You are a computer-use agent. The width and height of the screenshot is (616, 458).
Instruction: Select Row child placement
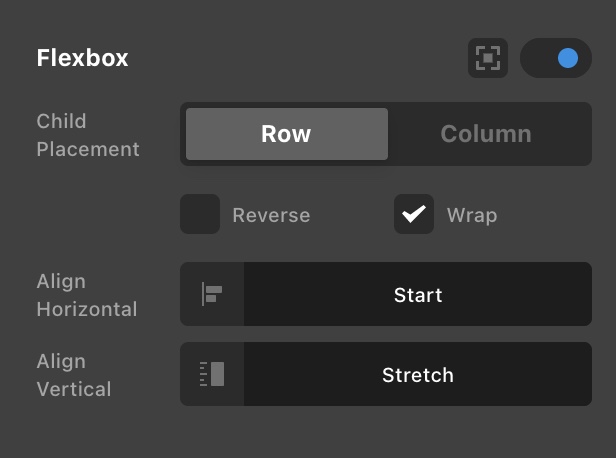pyautogui.click(x=286, y=134)
